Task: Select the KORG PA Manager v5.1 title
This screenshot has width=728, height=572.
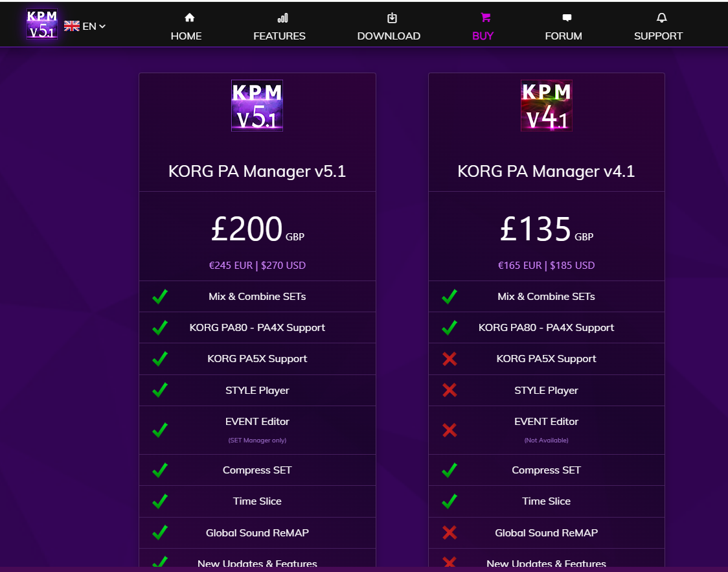Action: (257, 171)
